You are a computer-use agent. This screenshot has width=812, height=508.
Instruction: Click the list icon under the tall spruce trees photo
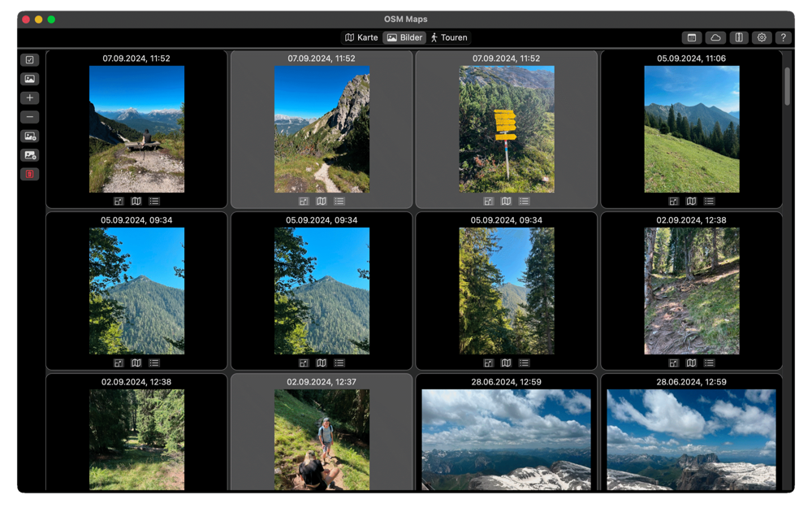pyautogui.click(x=524, y=363)
